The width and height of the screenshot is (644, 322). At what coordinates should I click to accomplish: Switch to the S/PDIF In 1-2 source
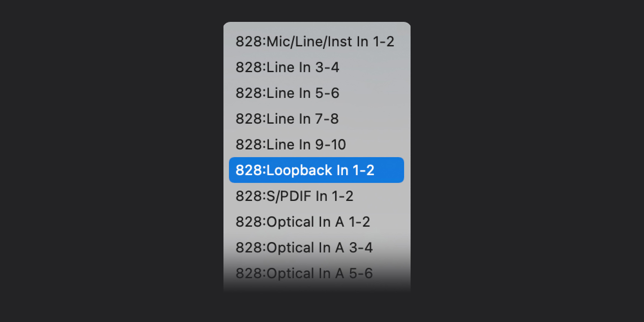(x=294, y=196)
